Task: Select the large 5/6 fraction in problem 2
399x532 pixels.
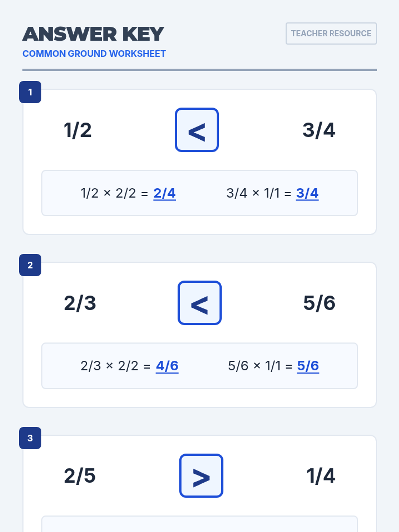Action: 319,303
